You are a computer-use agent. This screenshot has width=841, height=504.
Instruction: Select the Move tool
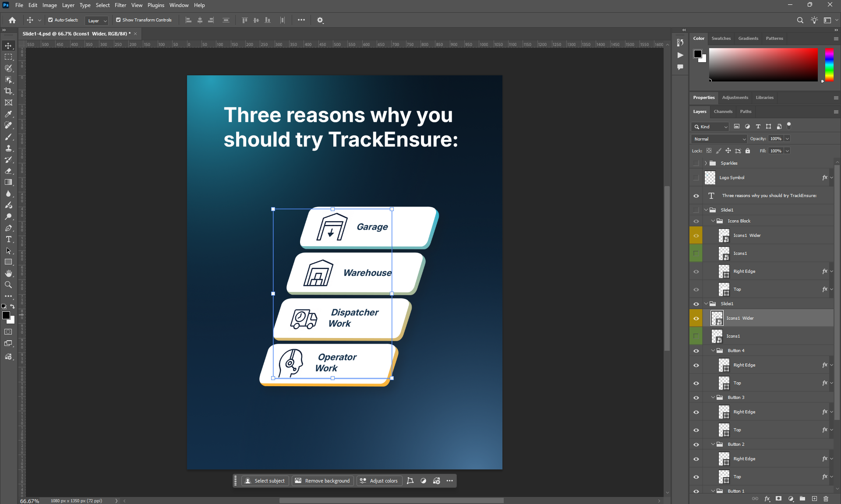click(8, 46)
